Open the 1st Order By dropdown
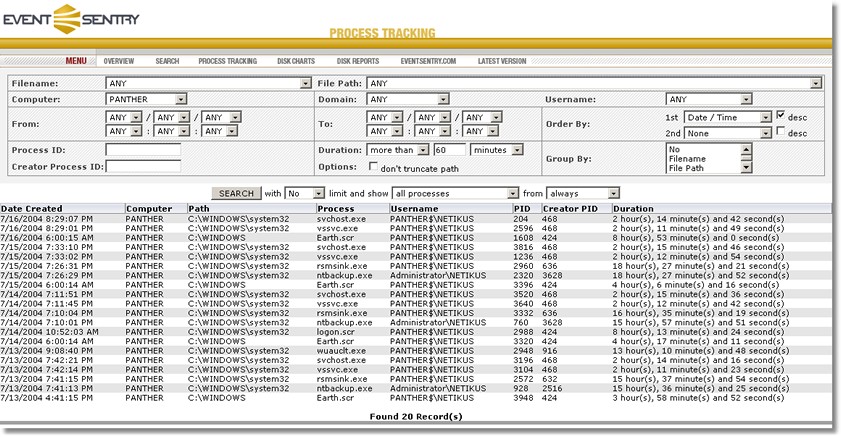Screen dimensions: 841x437 [728, 117]
